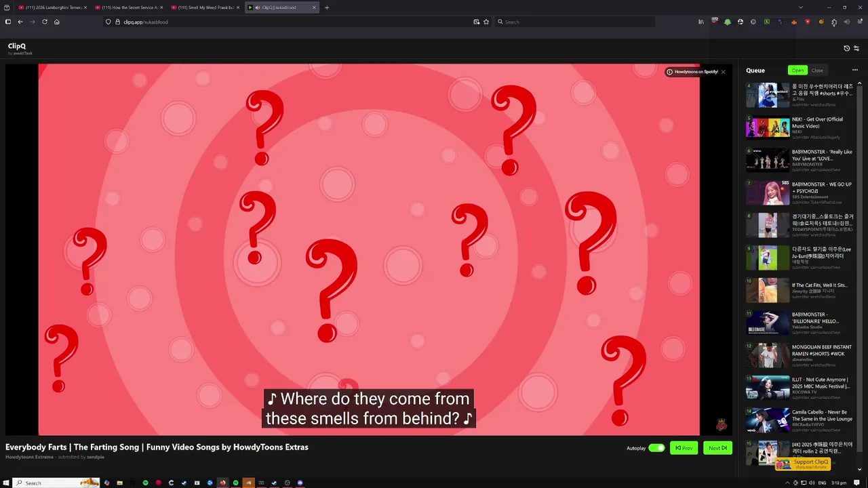Click the channel watermark in the video corner
The image size is (868, 488).
(x=722, y=425)
